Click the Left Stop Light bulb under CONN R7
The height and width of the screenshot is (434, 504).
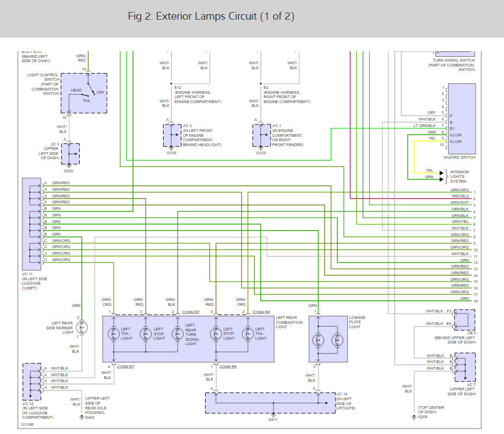point(146,334)
